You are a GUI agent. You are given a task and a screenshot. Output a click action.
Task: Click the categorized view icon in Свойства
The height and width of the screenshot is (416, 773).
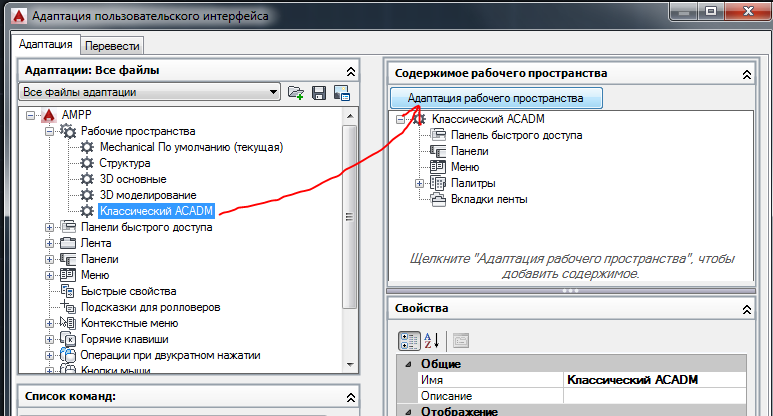click(x=409, y=341)
